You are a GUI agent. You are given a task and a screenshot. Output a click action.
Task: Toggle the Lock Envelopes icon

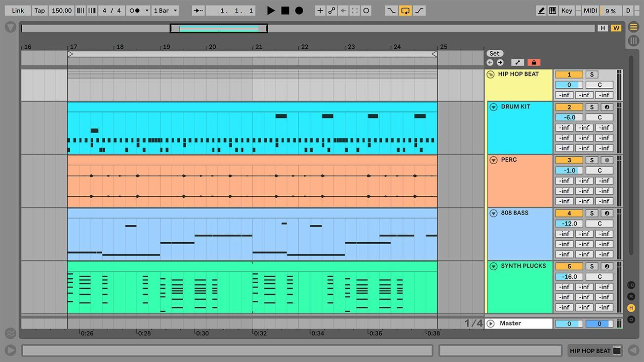coord(534,63)
